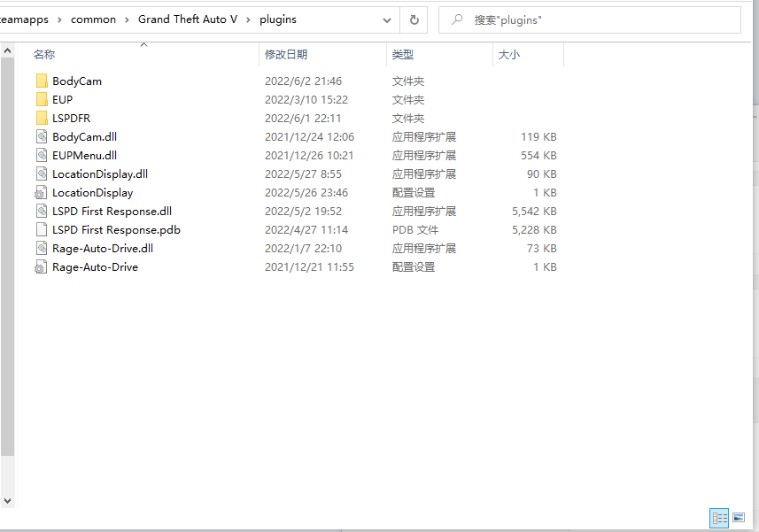The image size is (759, 532).
Task: Open the address bar history dropdown
Action: (x=387, y=19)
